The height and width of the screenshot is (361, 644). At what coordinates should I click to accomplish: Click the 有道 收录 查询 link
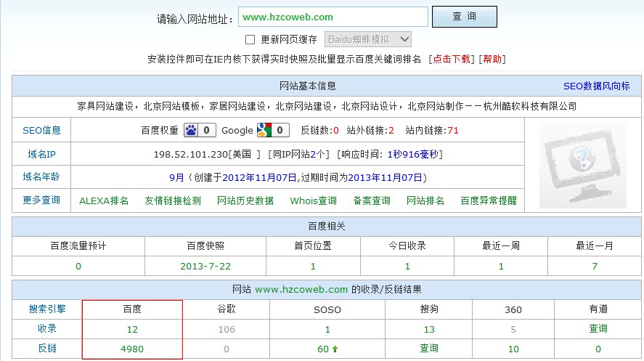coord(598,328)
